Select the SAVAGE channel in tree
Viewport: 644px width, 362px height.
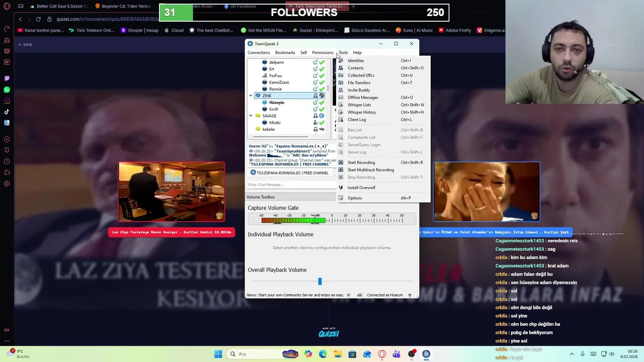(x=269, y=116)
